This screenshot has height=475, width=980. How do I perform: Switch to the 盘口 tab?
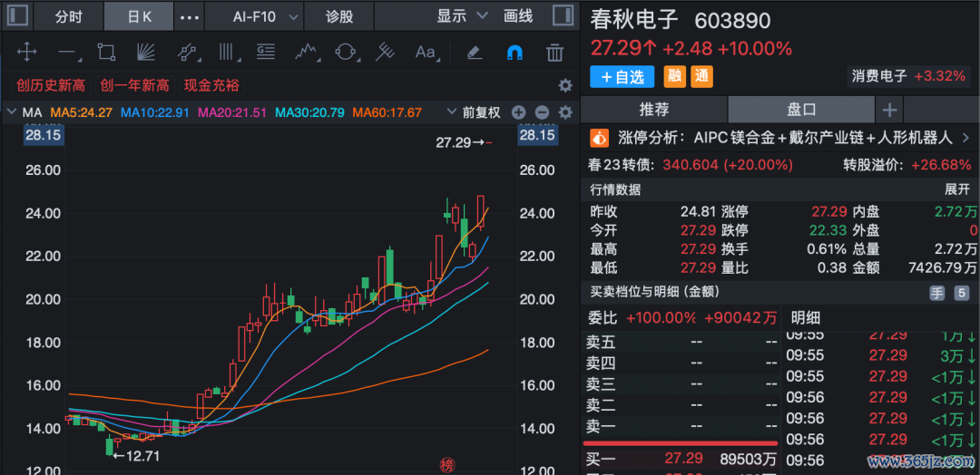click(801, 110)
